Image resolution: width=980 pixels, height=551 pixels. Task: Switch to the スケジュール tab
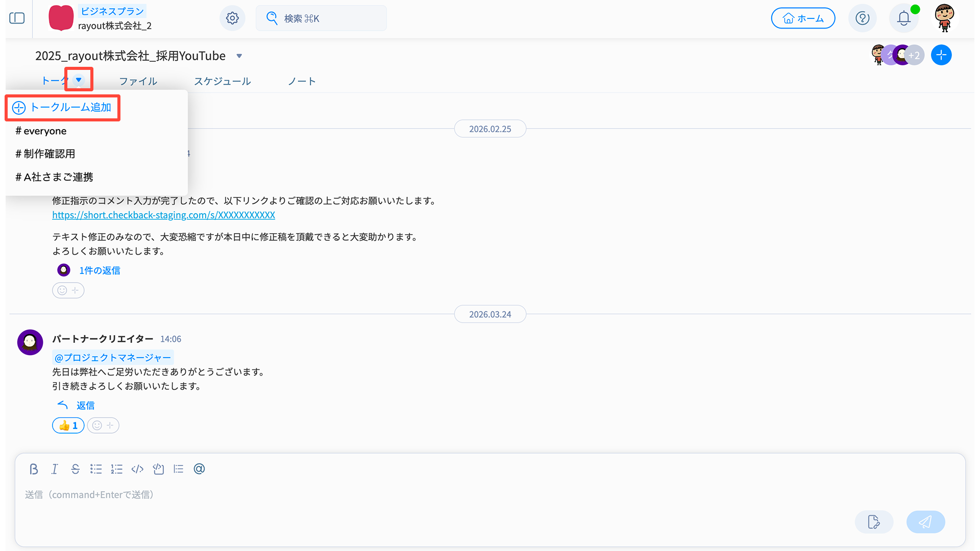[x=222, y=81]
